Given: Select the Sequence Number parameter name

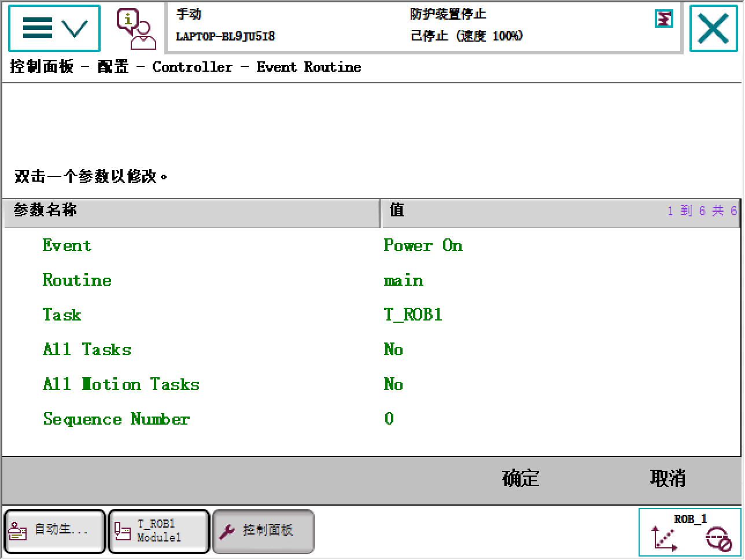Looking at the screenshot, I should pos(116,419).
